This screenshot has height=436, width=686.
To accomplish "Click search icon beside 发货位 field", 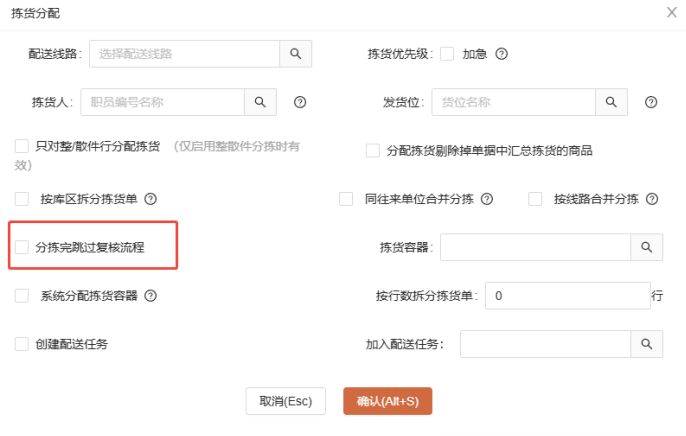I will click(611, 102).
